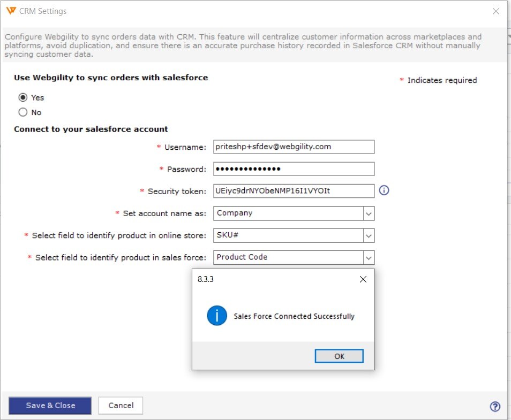The width and height of the screenshot is (511, 420).
Task: Click the Webgility logo in title bar
Action: [11, 11]
